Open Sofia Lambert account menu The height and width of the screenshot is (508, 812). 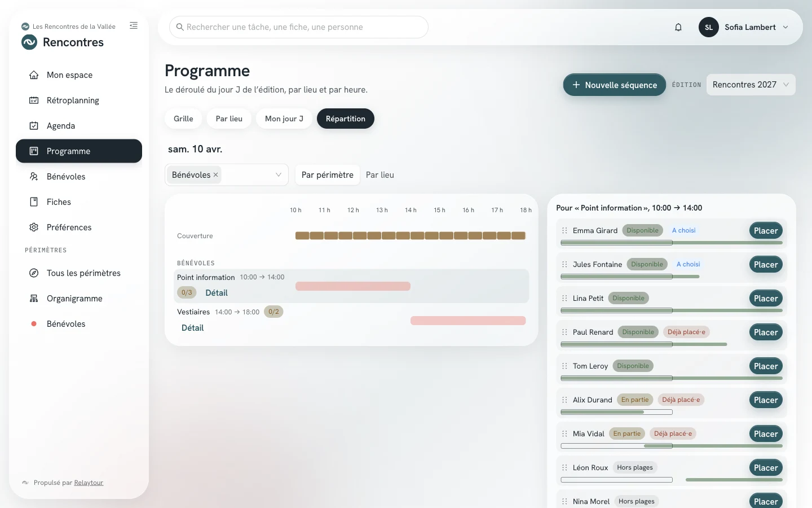tap(744, 27)
